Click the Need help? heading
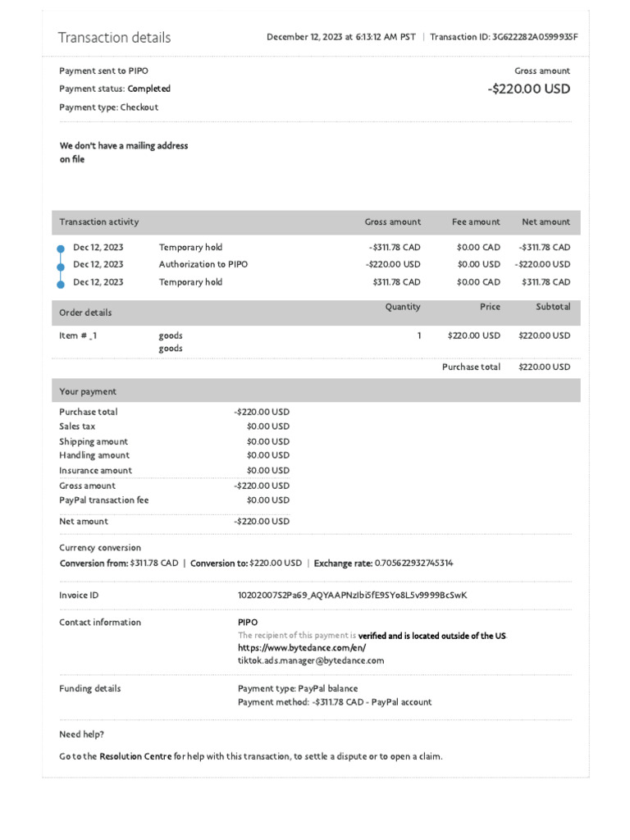Screen dimensions: 630x840 (x=81, y=734)
